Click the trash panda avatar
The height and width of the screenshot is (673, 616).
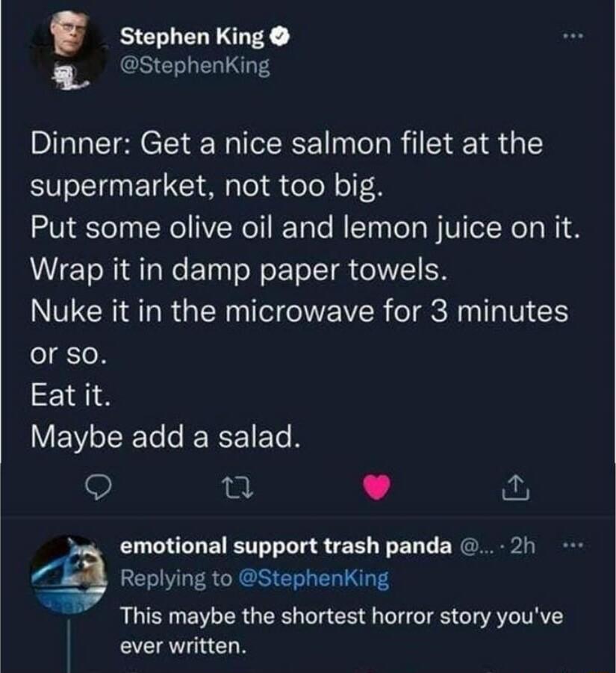69,574
